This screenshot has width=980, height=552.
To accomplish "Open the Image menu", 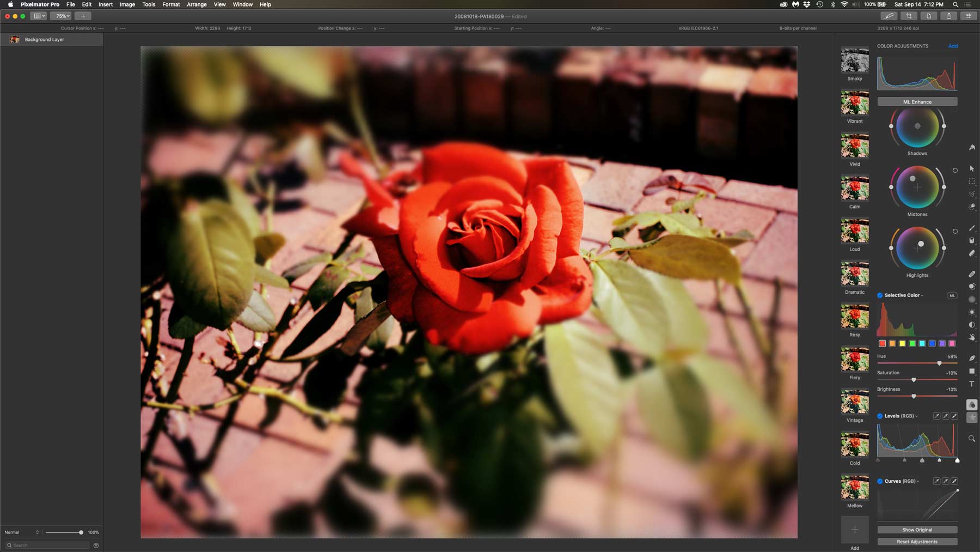I will tap(127, 4).
